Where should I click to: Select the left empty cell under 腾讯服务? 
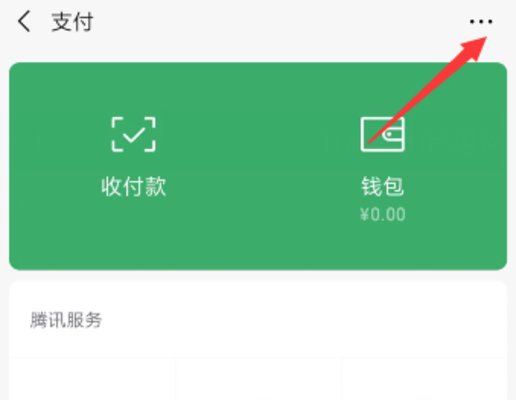(92, 379)
